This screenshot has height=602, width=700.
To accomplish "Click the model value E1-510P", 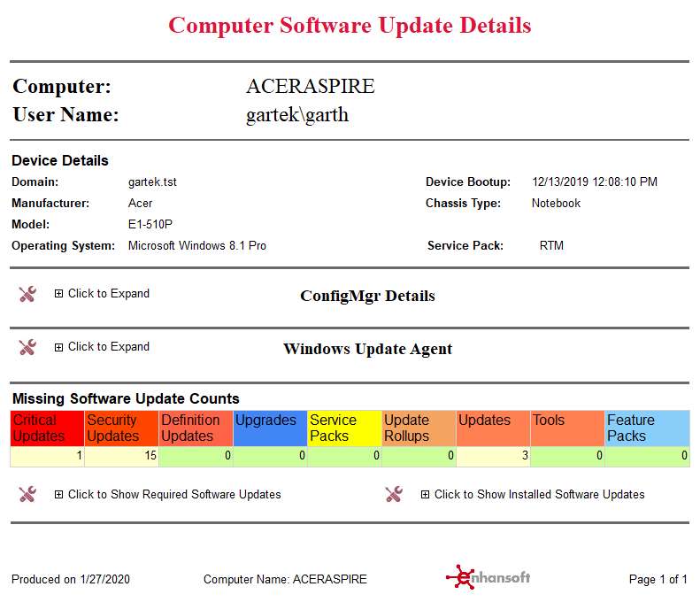I will [150, 224].
